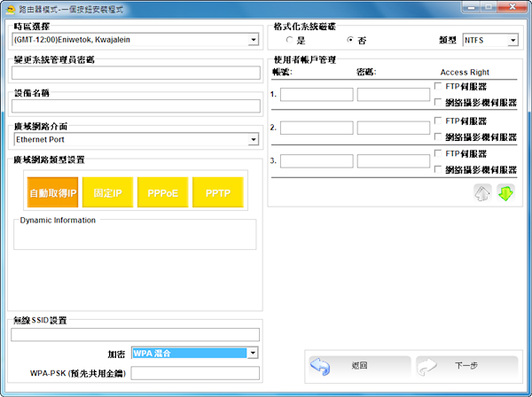
Task: Choose the PPPoE connection type
Action: coord(161,192)
